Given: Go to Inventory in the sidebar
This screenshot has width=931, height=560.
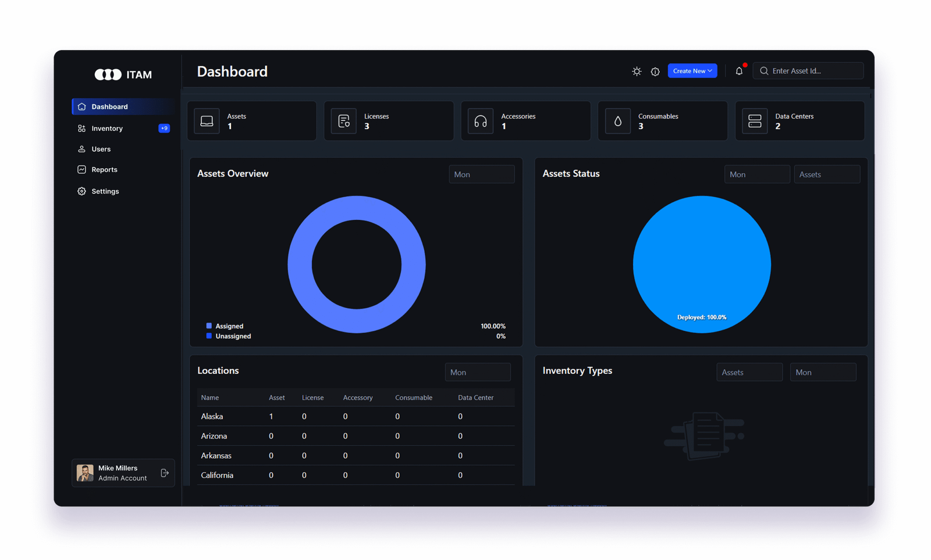Looking at the screenshot, I should pyautogui.click(x=107, y=129).
